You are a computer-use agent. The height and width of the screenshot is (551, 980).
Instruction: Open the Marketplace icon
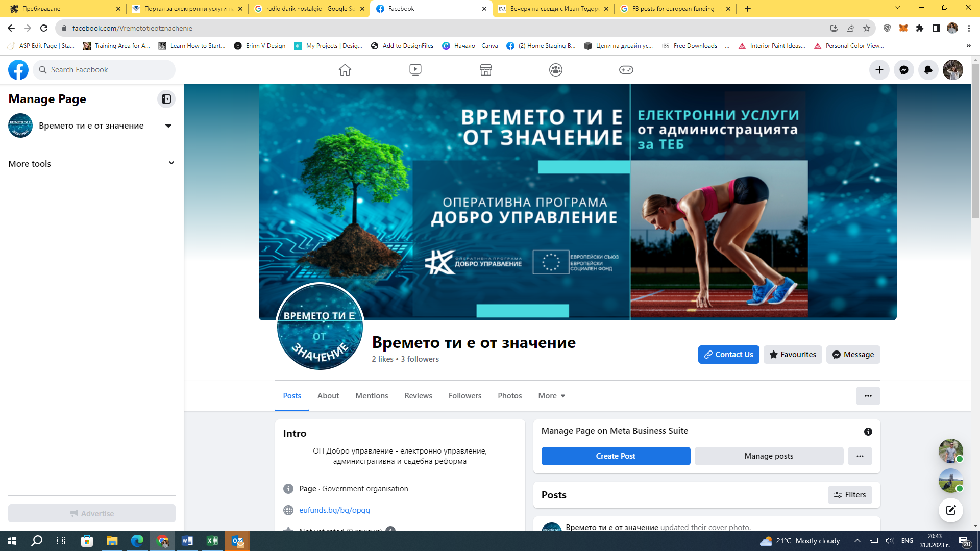pos(486,70)
